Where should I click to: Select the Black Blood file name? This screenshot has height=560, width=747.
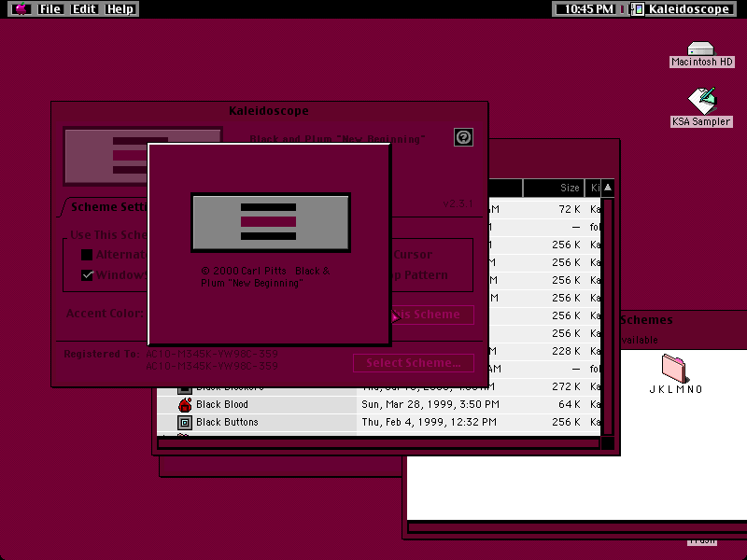click(x=222, y=404)
